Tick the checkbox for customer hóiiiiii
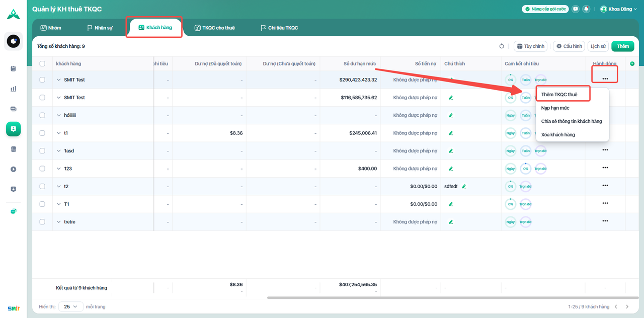Screen dimensions: 644x318 42,115
